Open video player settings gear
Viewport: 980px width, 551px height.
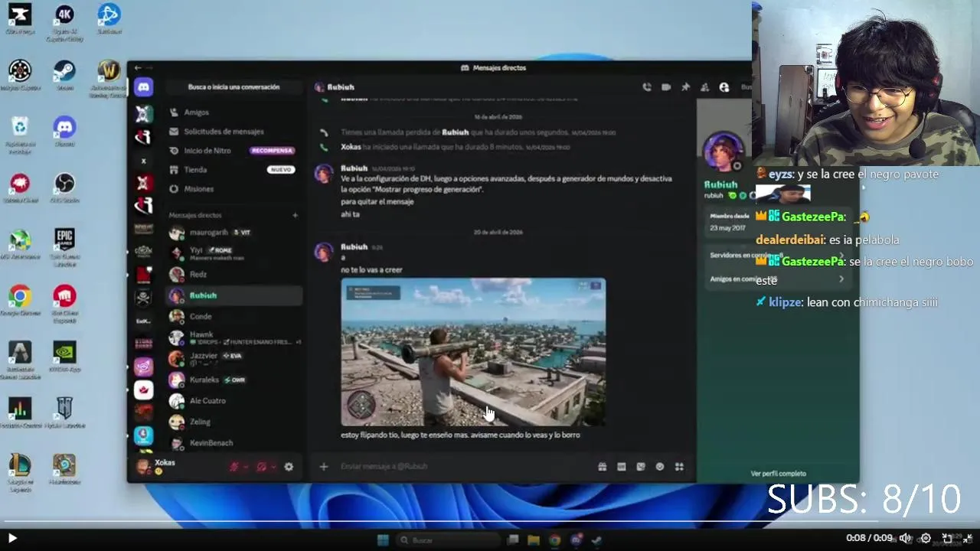tap(926, 538)
